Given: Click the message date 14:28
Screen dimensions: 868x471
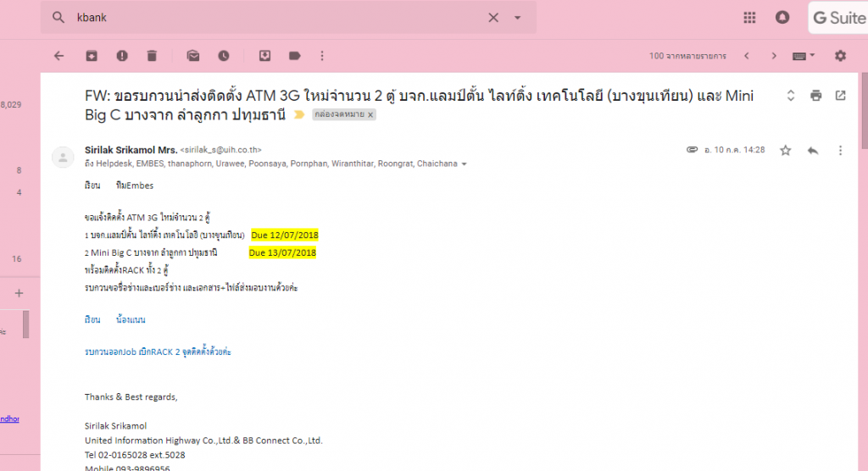Looking at the screenshot, I should click(735, 150).
